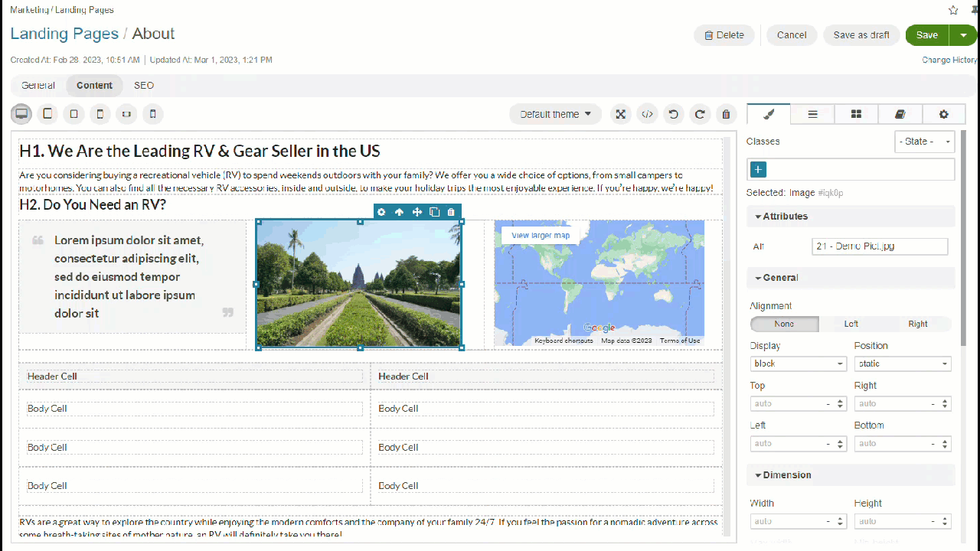The width and height of the screenshot is (980, 551).
Task: Click Save as draft button
Action: pos(861,35)
